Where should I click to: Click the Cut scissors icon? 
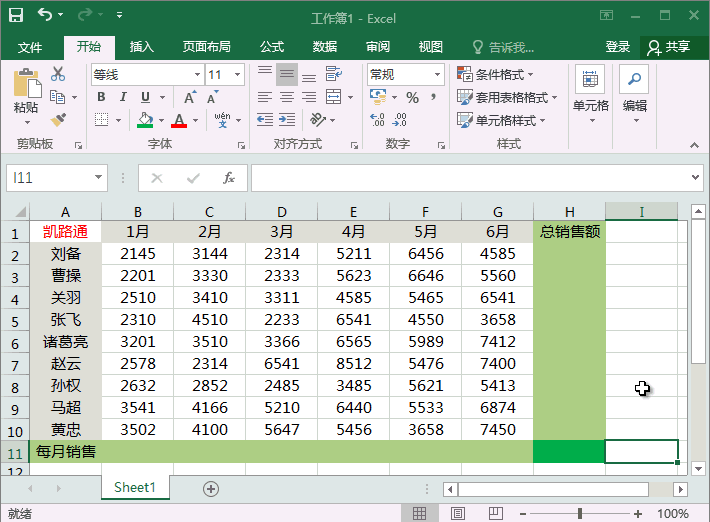click(58, 74)
